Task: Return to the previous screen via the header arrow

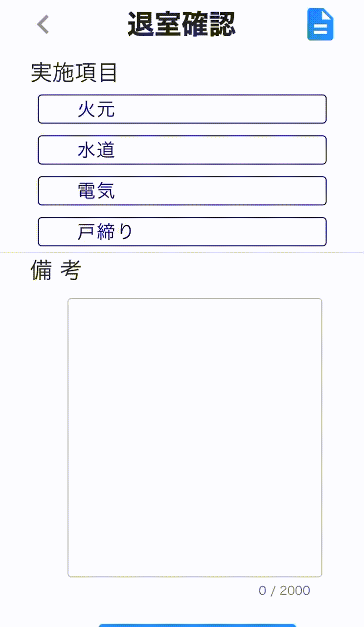Action: coord(44,24)
